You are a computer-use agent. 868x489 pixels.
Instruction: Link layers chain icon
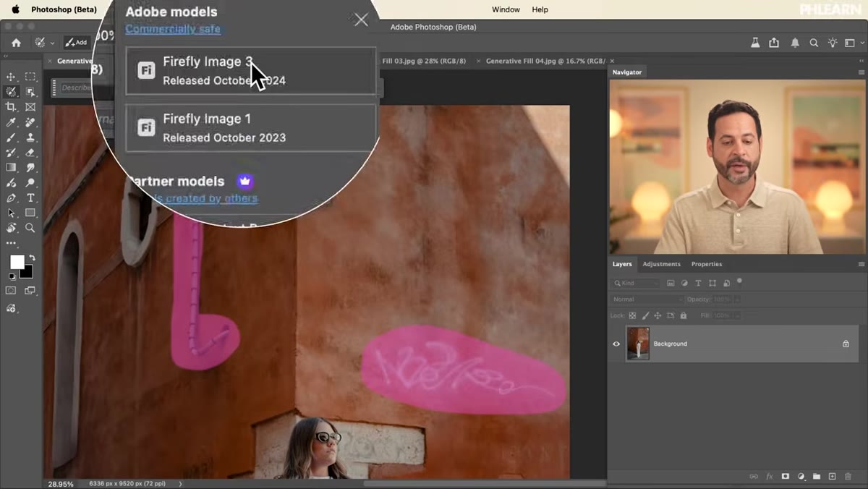pyautogui.click(x=754, y=477)
